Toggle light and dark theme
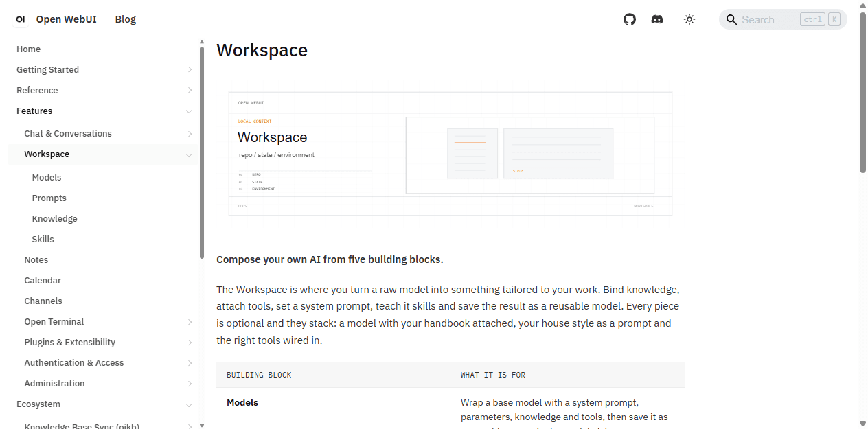 [689, 19]
